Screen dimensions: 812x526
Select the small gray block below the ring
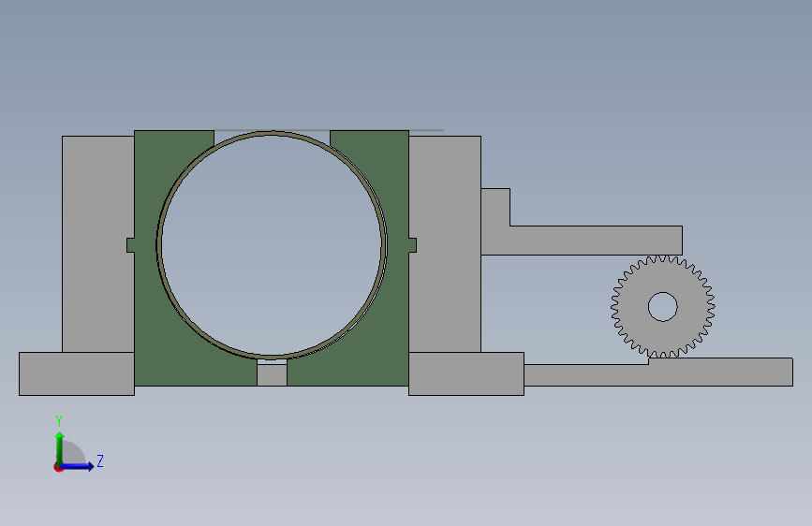(x=272, y=374)
